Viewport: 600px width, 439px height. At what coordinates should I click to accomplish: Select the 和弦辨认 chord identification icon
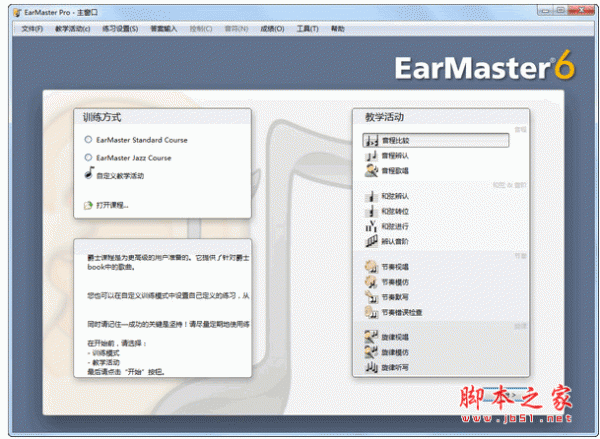click(371, 196)
